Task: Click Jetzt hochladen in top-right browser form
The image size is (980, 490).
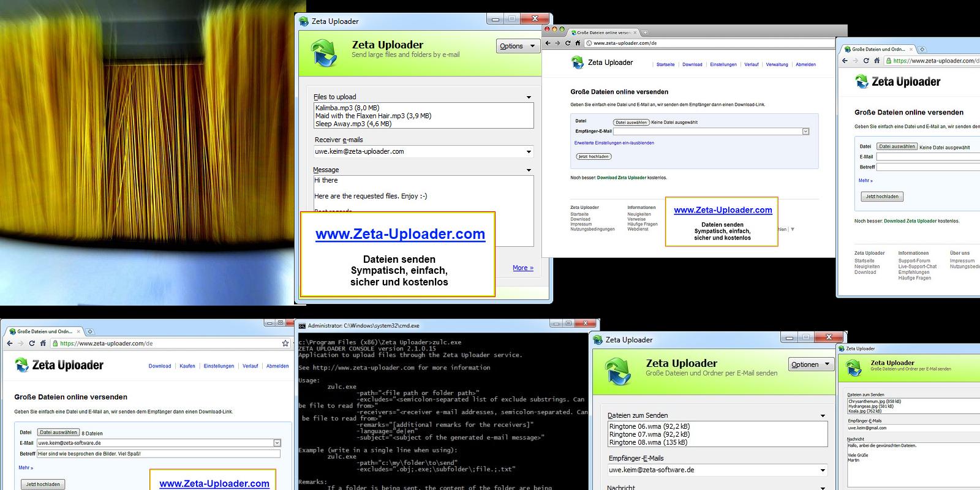Action: (882, 197)
